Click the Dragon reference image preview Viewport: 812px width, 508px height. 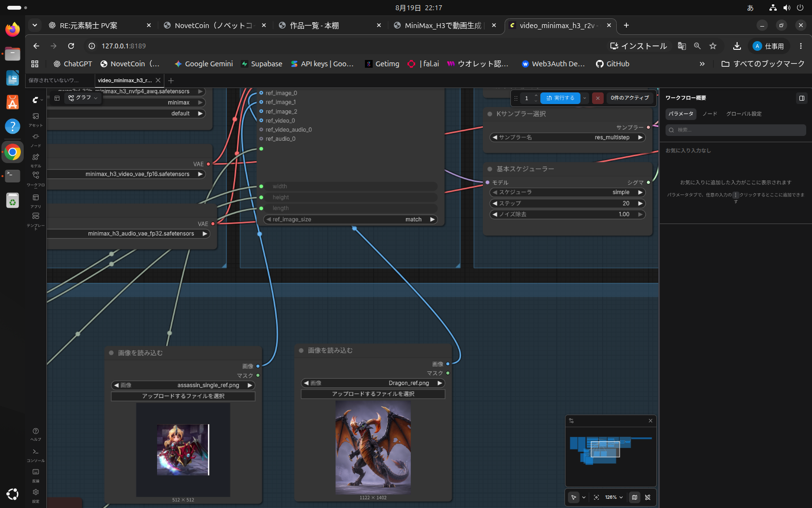coord(373,448)
